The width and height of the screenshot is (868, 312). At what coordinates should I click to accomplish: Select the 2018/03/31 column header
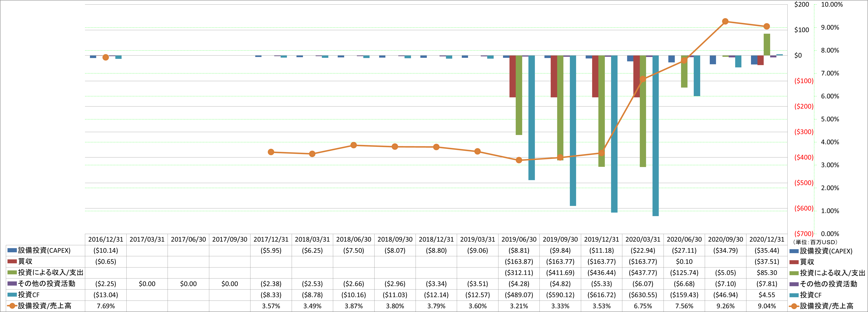tap(312, 239)
